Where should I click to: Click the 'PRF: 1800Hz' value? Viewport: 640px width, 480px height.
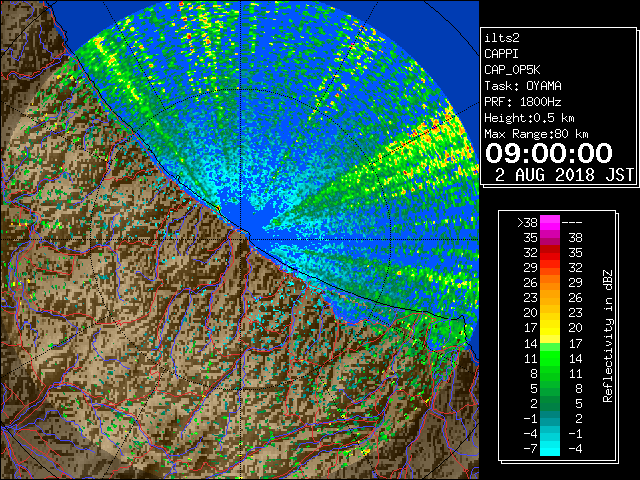[x=523, y=102]
